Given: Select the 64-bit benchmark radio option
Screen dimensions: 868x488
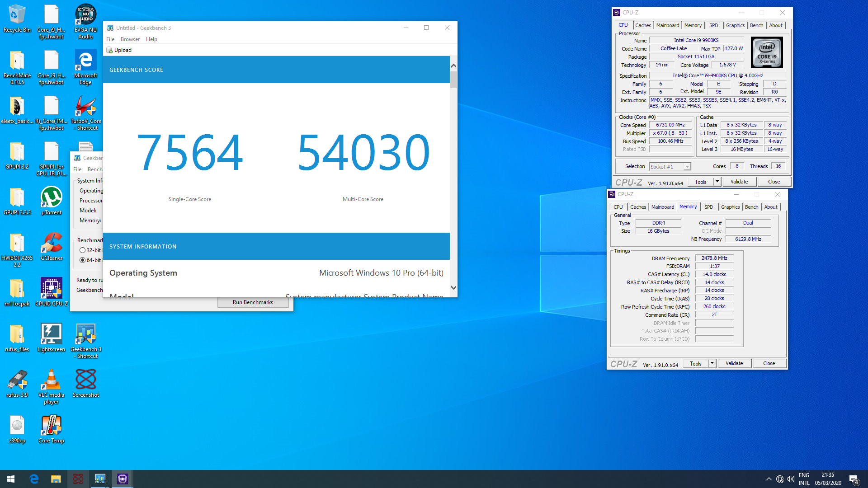Looking at the screenshot, I should pyautogui.click(x=82, y=260).
